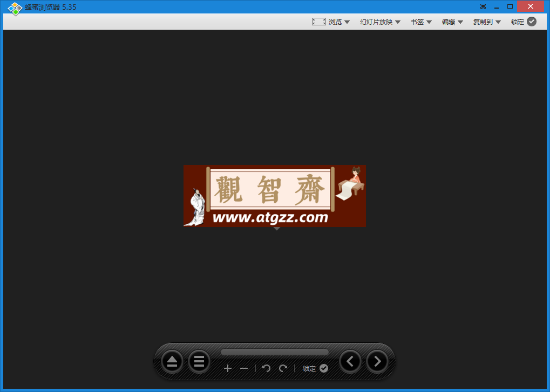Expand the 幻灯片放映 slideshow menu
The width and height of the screenshot is (550, 392).
[x=380, y=22]
